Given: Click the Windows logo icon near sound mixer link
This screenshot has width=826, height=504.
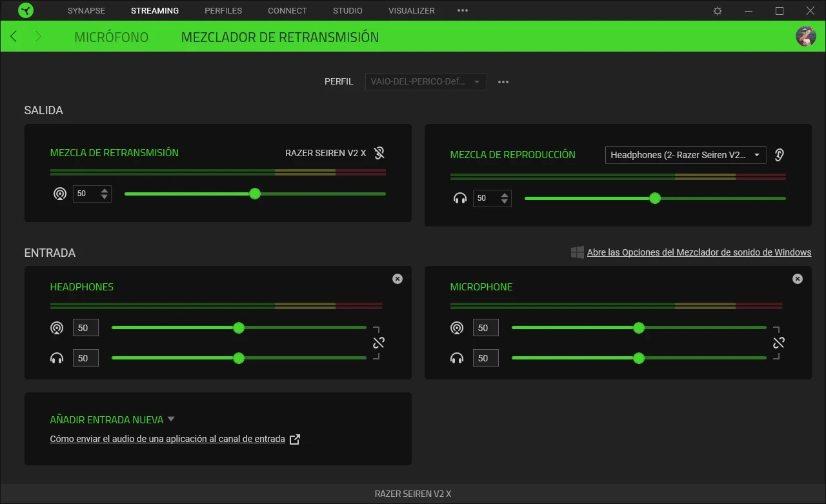Looking at the screenshot, I should (578, 252).
